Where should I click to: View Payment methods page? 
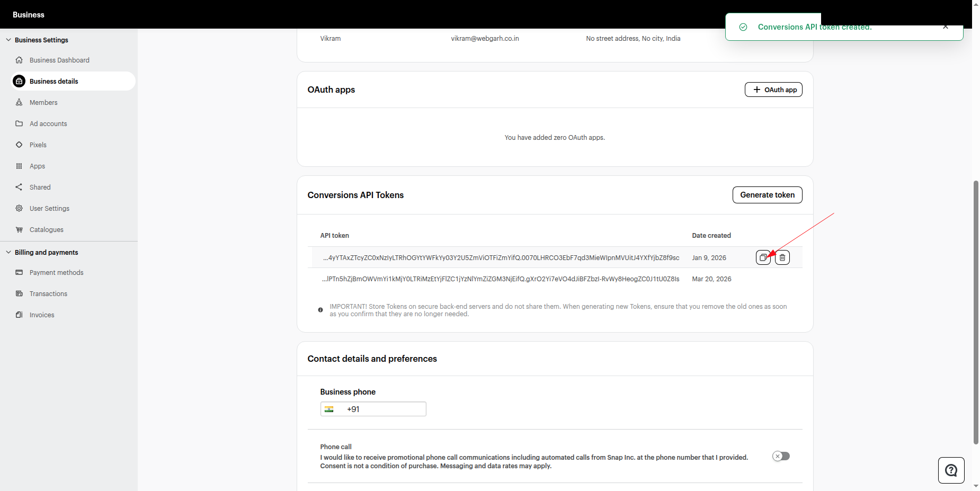(x=57, y=272)
